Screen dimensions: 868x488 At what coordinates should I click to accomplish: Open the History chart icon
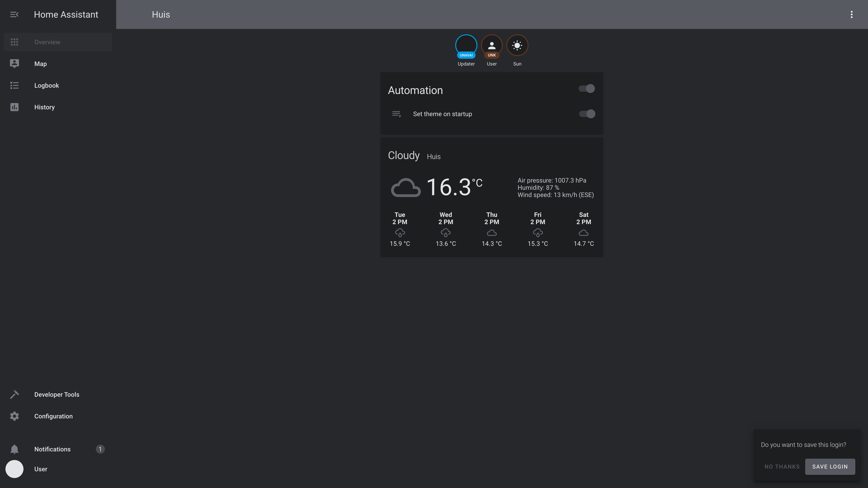(14, 107)
